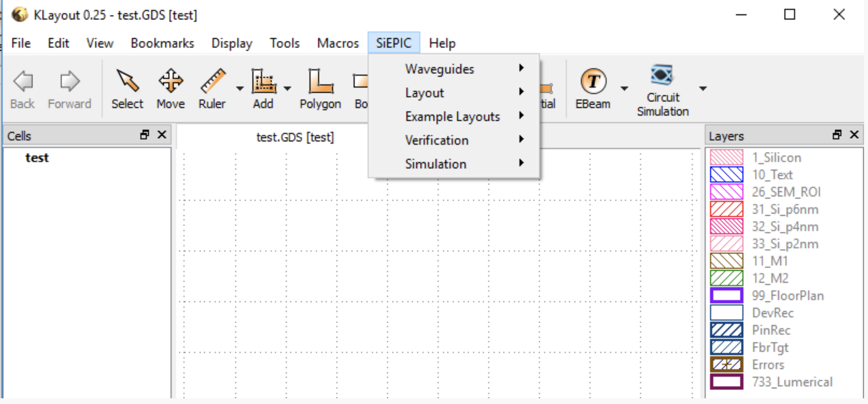Viewport: 868px width, 404px height.
Task: Toggle visibility of the 1_Silicon layer
Action: coord(726,157)
